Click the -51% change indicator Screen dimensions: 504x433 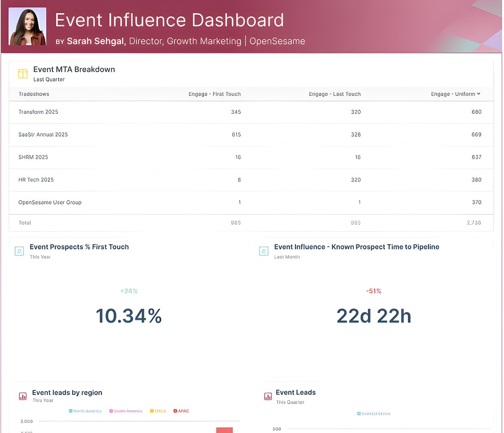(374, 291)
